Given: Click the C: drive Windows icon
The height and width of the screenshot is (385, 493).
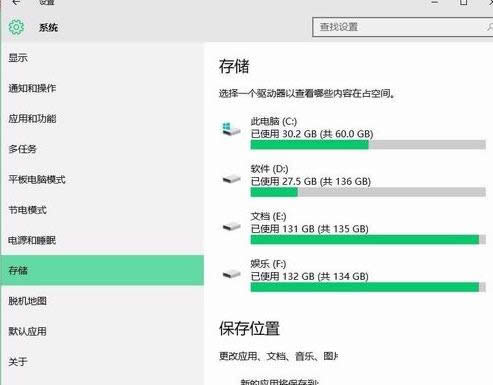Looking at the screenshot, I should point(231,129).
